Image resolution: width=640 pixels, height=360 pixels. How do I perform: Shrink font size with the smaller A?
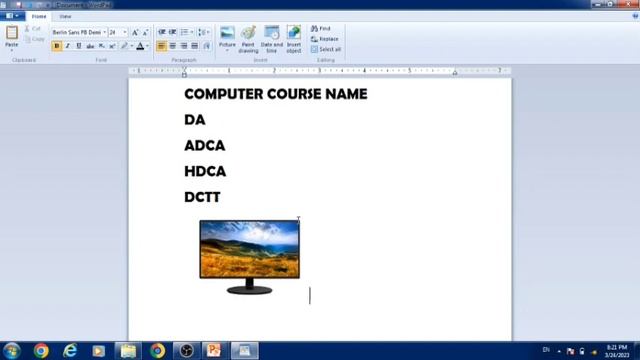pos(145,32)
